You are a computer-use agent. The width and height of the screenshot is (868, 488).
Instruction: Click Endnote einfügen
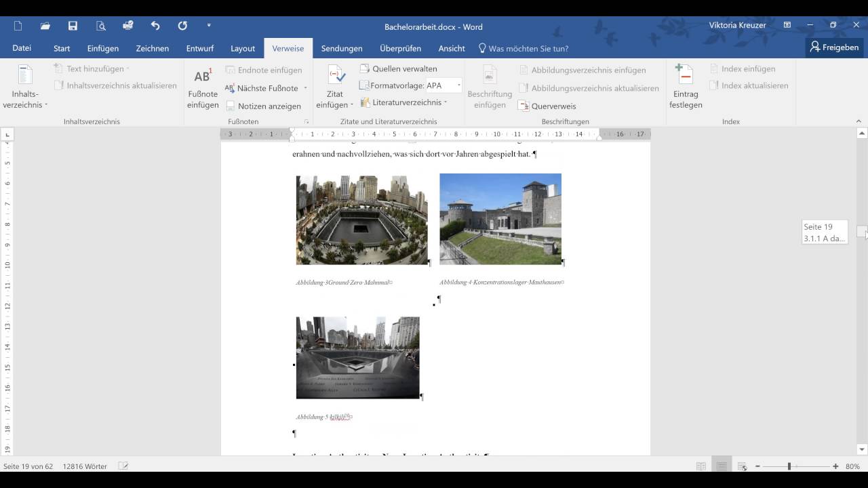[x=264, y=70]
